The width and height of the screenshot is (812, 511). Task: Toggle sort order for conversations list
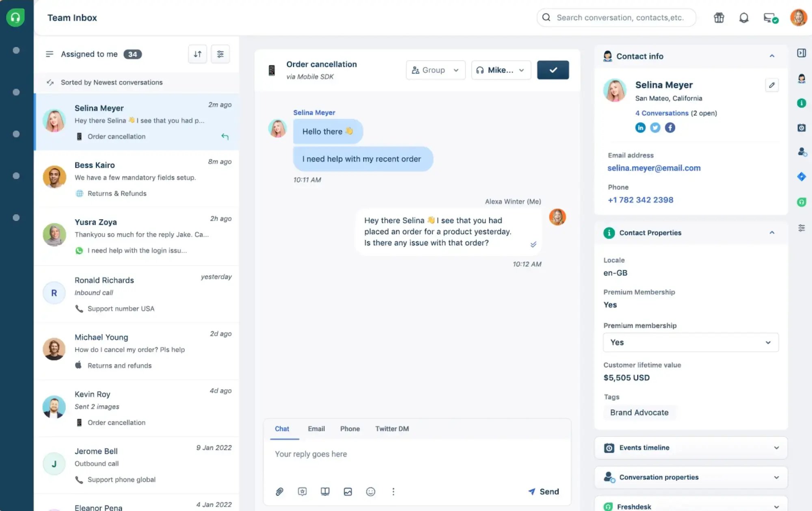click(197, 54)
